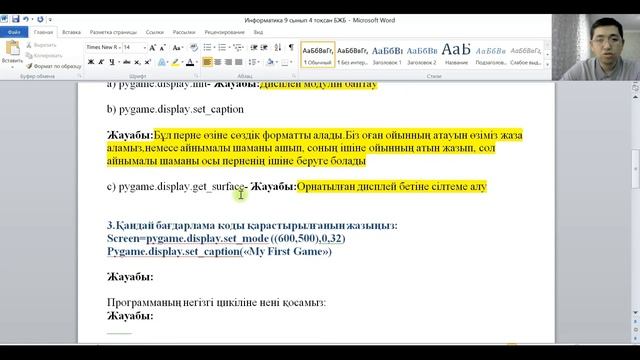This screenshot has height=360, width=640.
Task: Open the font color dropdown arrow
Action: point(196,62)
